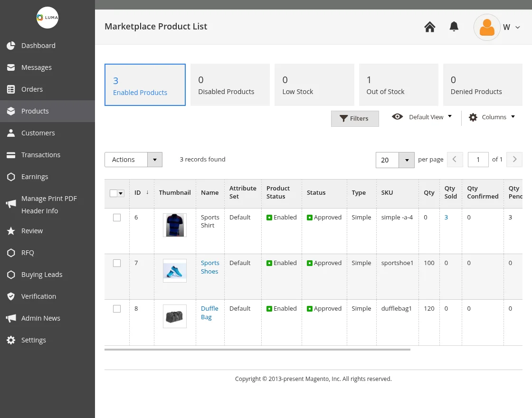View the Out of Stock products tab

coord(386,85)
